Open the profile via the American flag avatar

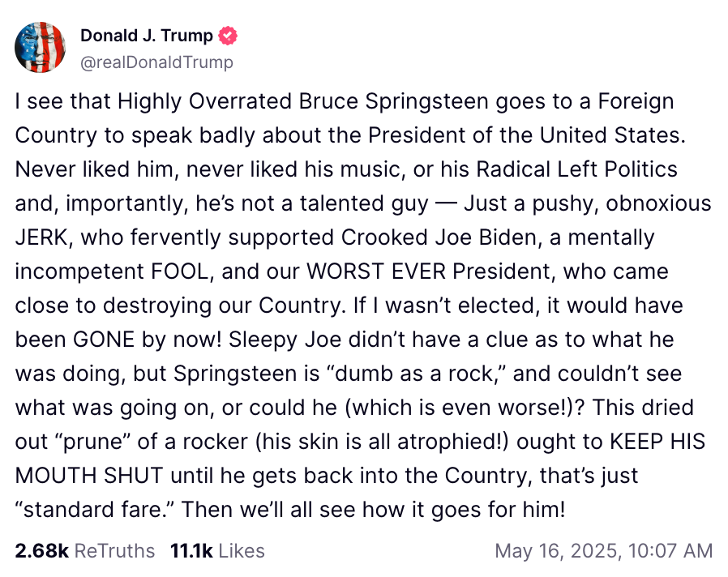tap(40, 47)
